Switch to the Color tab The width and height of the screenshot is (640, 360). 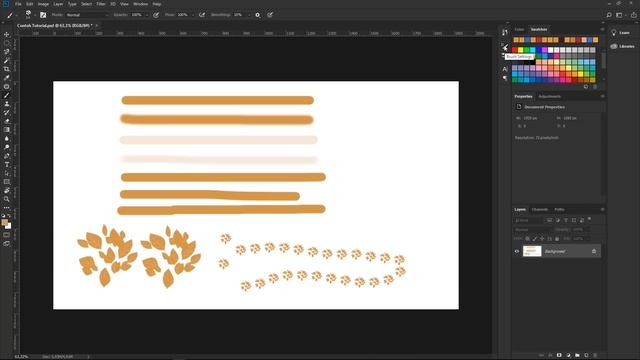(519, 29)
